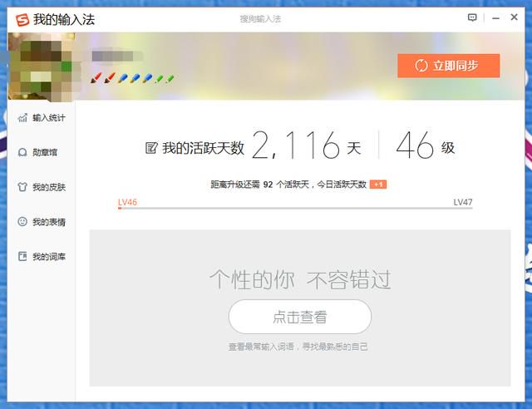Click the 勋章馆 medal icon

pyautogui.click(x=22, y=152)
